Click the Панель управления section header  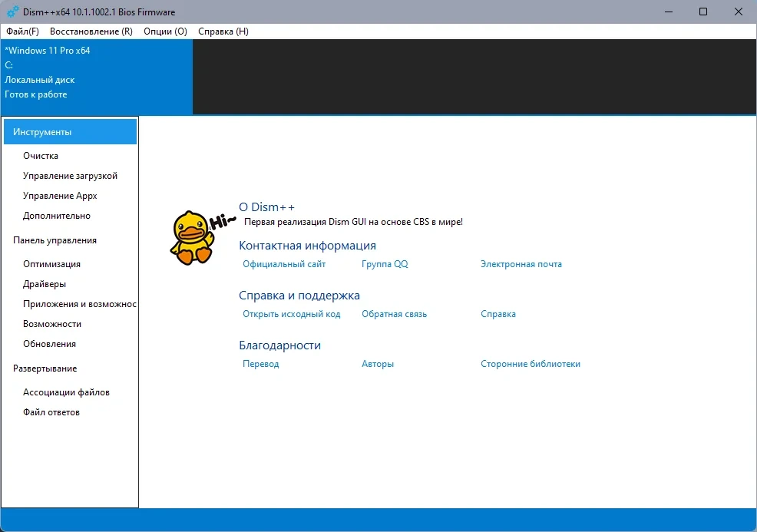tap(55, 240)
